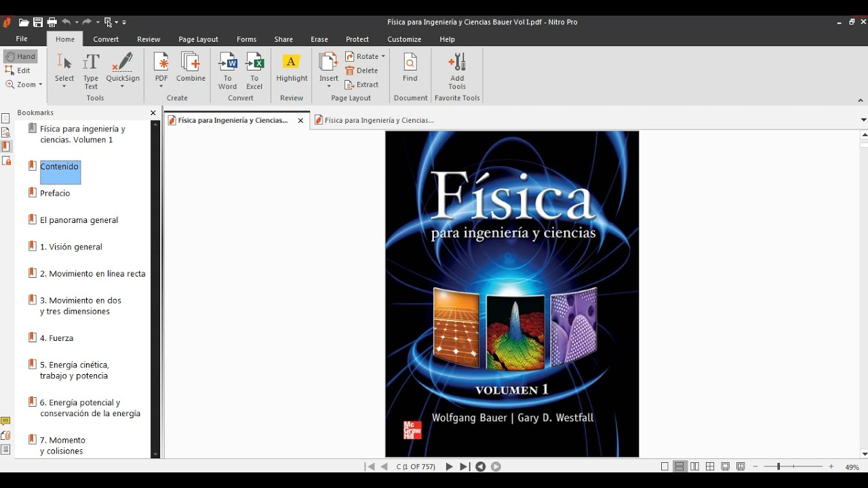Activate the Hand tool

tap(20, 57)
